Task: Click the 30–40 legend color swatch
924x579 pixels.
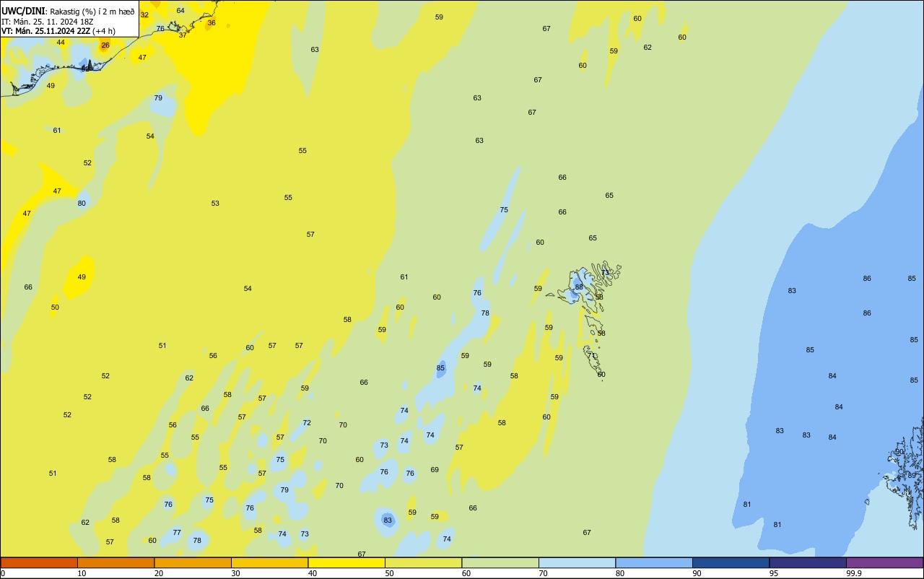Action: pyautogui.click(x=269, y=562)
